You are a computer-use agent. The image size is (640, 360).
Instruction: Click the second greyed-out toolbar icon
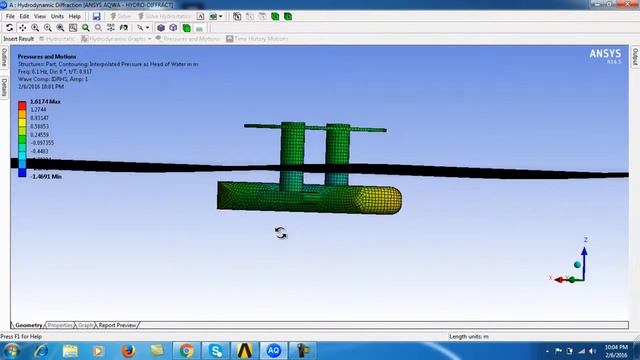262,16
